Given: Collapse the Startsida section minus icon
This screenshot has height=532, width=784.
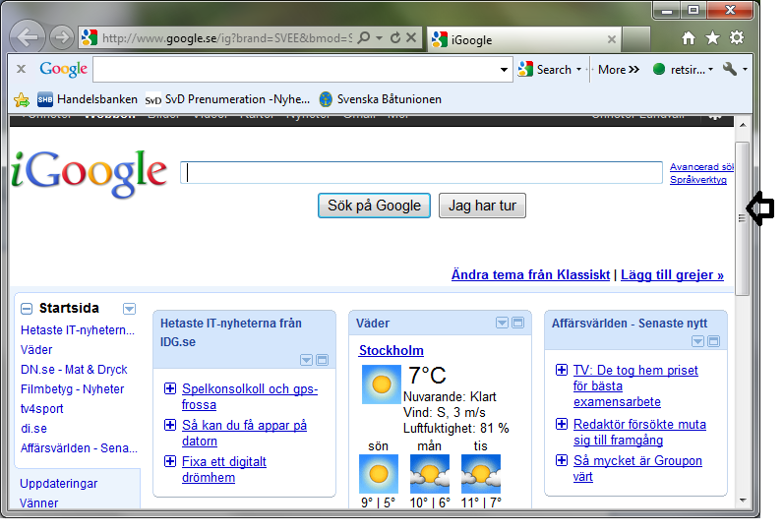Looking at the screenshot, I should (27, 309).
